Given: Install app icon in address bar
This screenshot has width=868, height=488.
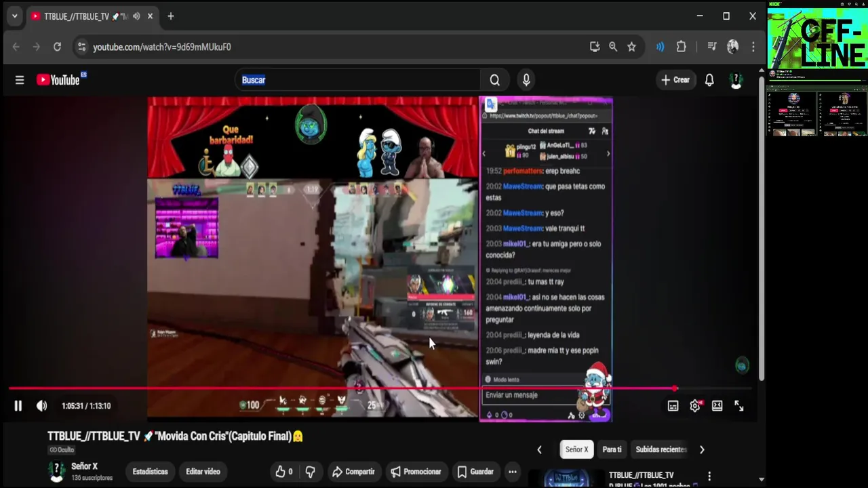Looking at the screenshot, I should point(595,47).
